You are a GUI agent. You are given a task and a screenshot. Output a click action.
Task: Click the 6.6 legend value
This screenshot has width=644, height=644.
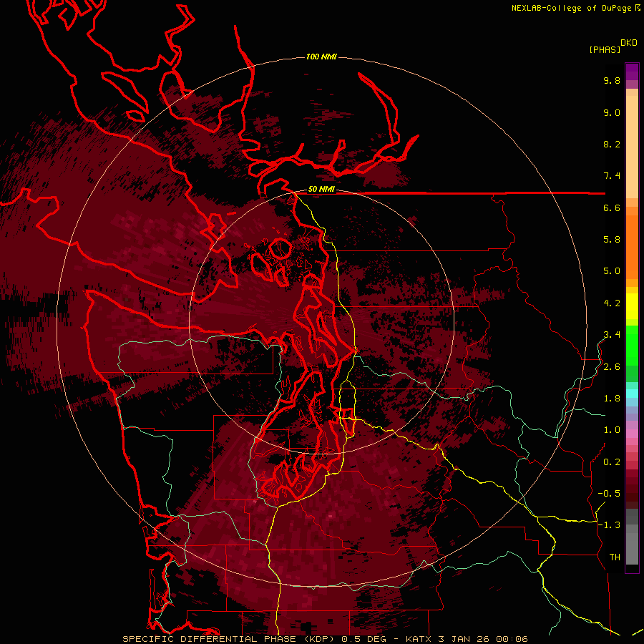click(x=612, y=208)
